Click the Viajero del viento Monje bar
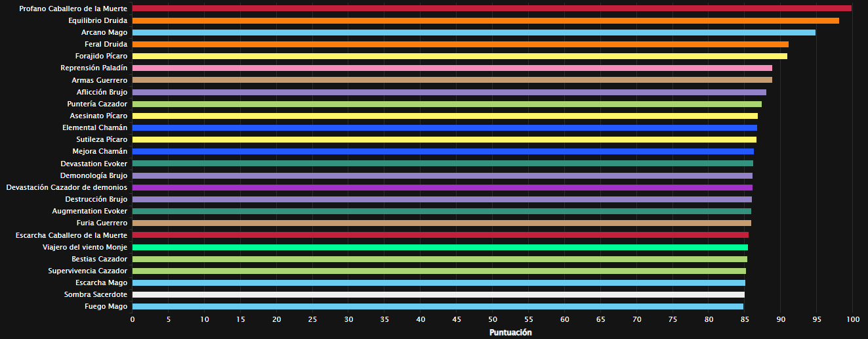 tap(440, 247)
